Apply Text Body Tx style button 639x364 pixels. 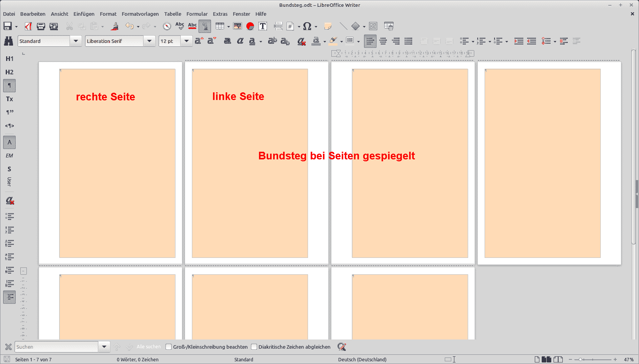pos(10,99)
